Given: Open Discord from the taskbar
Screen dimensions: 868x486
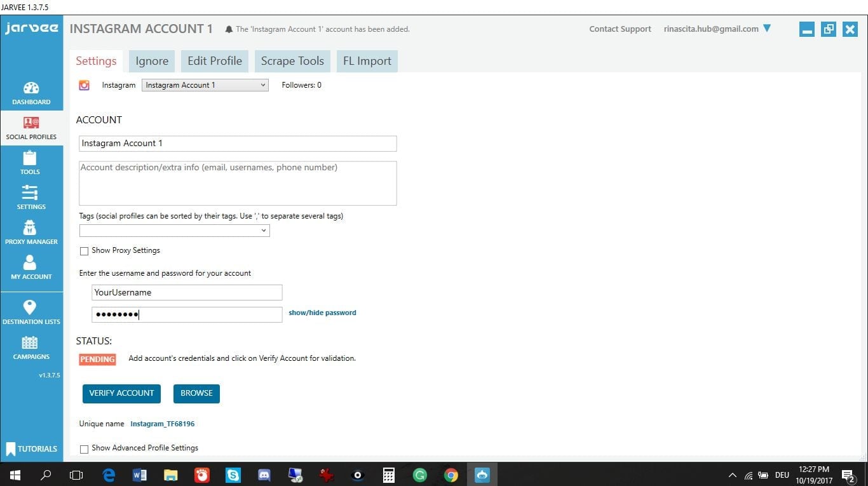Looking at the screenshot, I should coord(264,475).
